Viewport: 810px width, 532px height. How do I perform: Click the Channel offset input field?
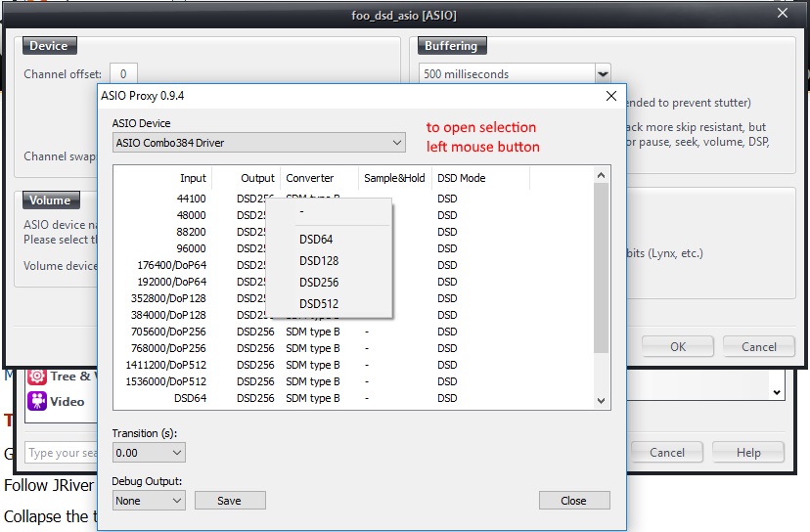click(123, 74)
